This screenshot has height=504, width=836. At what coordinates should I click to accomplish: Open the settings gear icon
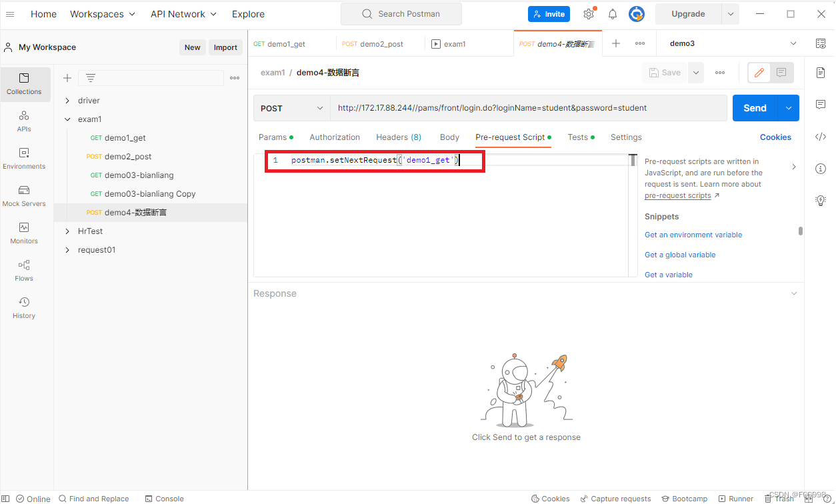coord(589,14)
